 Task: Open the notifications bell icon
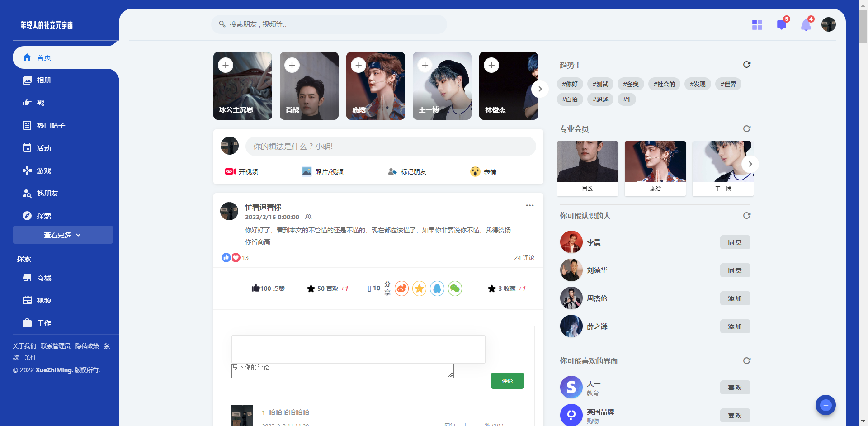806,25
